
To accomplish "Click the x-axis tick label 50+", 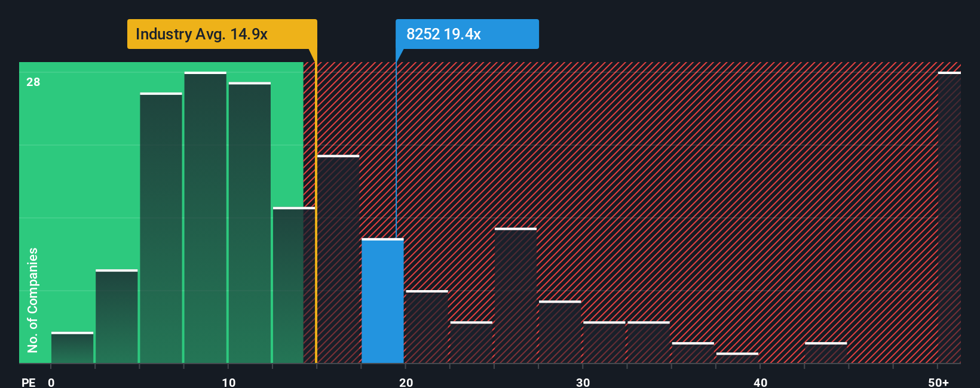I will [938, 382].
